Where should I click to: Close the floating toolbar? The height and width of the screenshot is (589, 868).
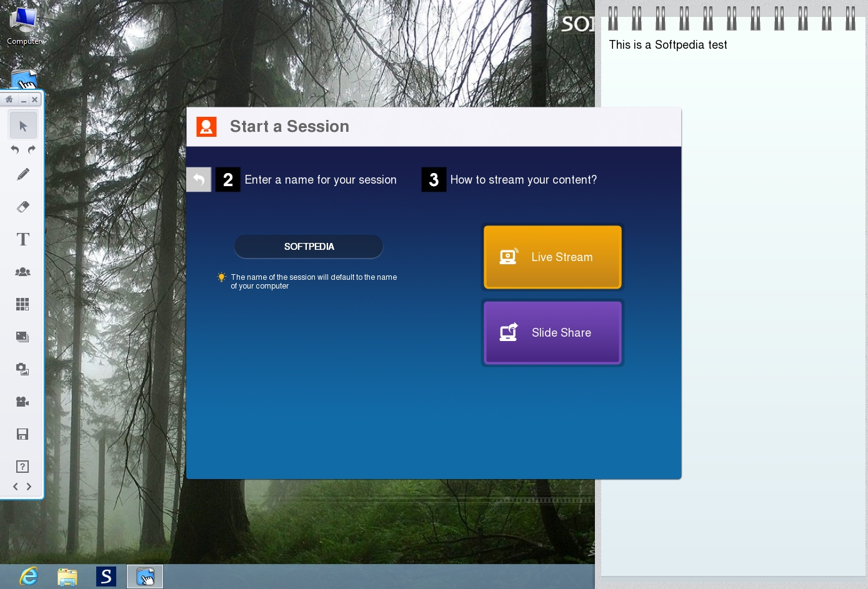35,99
